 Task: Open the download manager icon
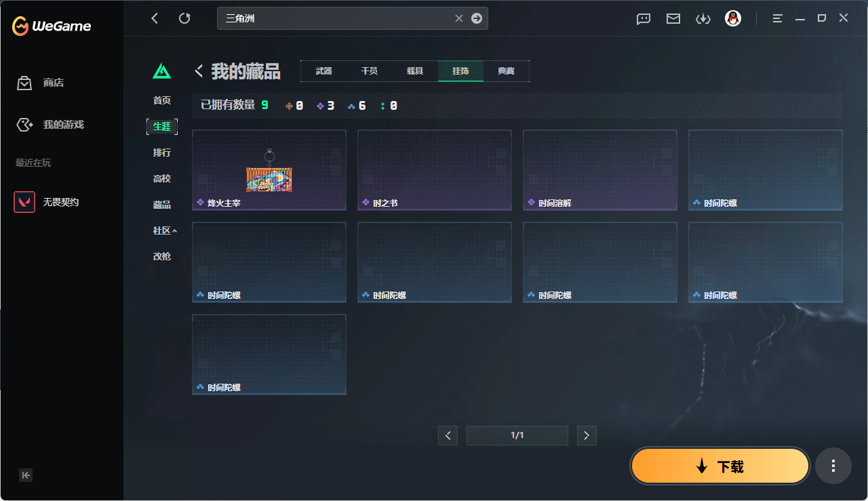[x=703, y=19]
